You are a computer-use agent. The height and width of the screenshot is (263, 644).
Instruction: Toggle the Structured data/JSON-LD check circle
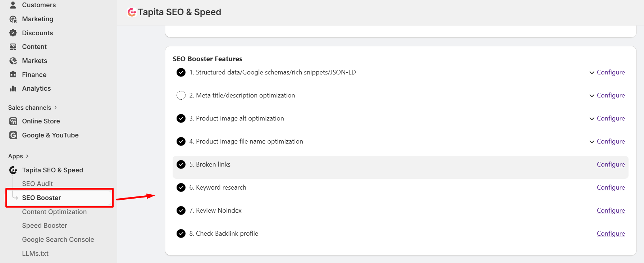point(181,72)
